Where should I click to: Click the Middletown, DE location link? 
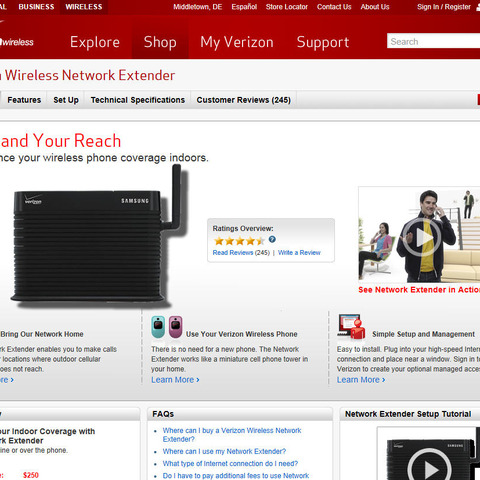[197, 7]
